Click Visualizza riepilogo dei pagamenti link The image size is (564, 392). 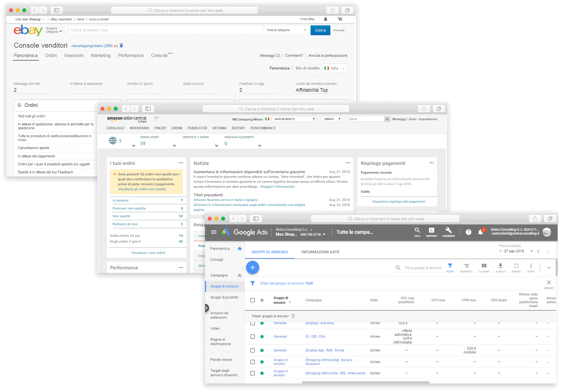399,202
